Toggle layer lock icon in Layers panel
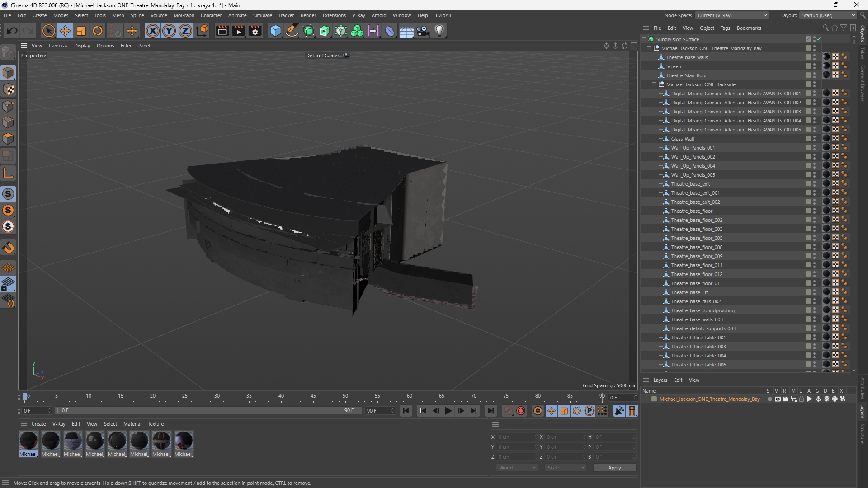The image size is (868, 488). pyautogui.click(x=802, y=399)
